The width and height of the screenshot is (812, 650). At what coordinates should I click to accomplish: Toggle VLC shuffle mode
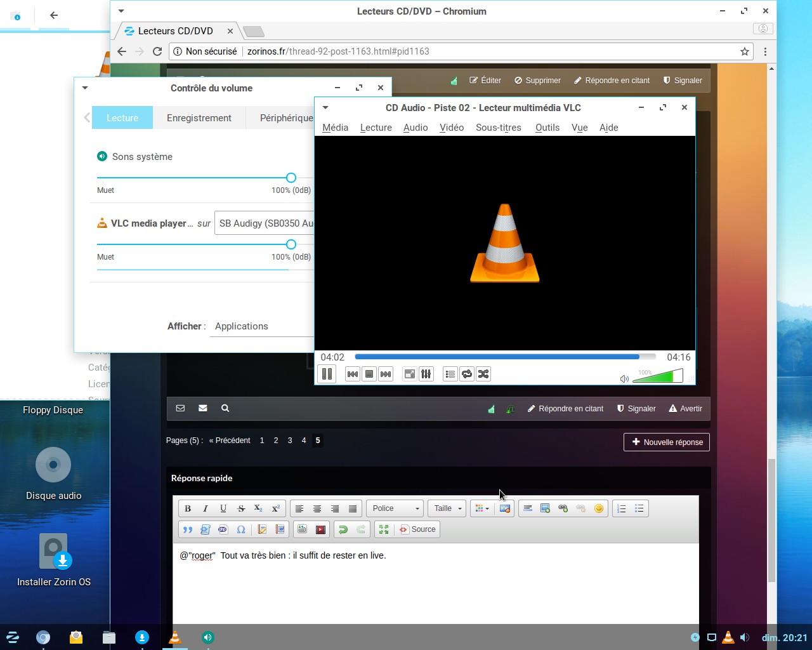point(483,374)
